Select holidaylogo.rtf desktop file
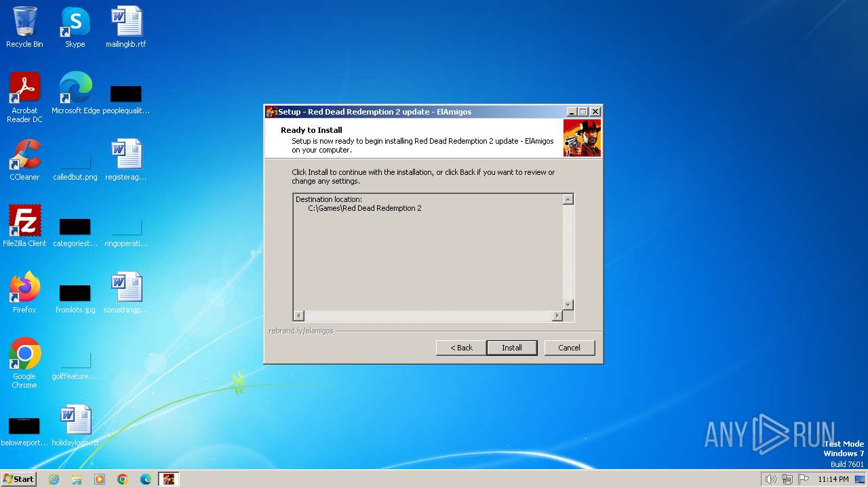The image size is (868, 488). 75,426
